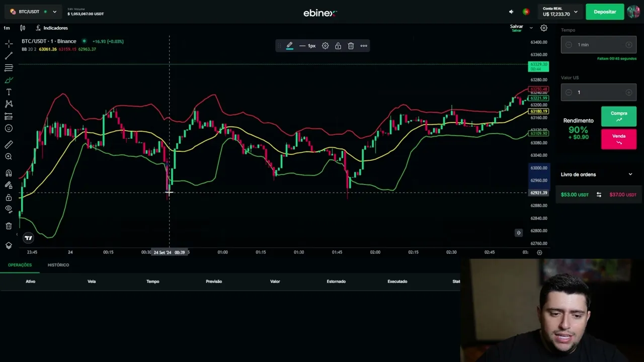Open the candle chart type selector
Viewport: 644px width, 362px height.
pyautogui.click(x=23, y=28)
